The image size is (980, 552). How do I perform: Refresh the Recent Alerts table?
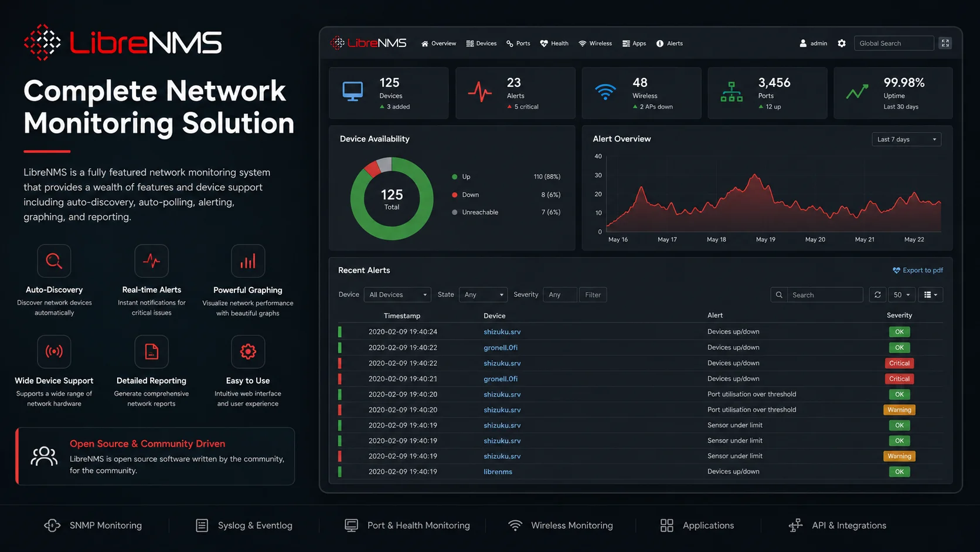click(877, 295)
